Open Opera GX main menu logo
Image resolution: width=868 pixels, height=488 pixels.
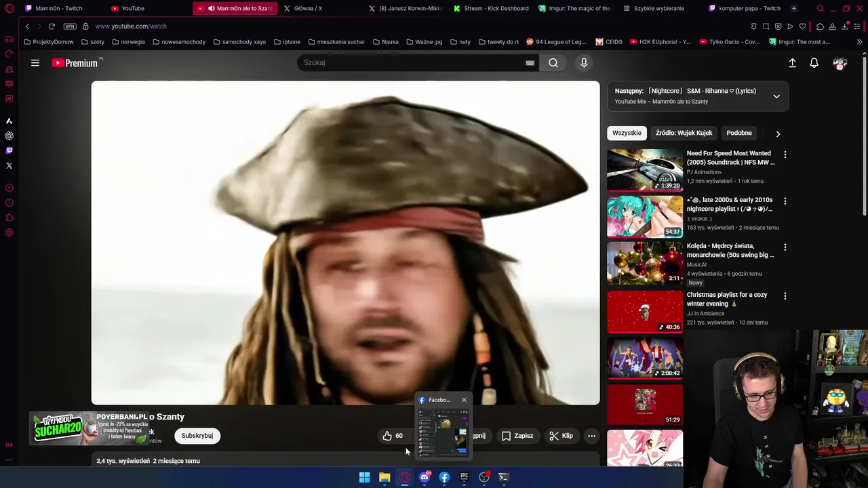[x=9, y=9]
